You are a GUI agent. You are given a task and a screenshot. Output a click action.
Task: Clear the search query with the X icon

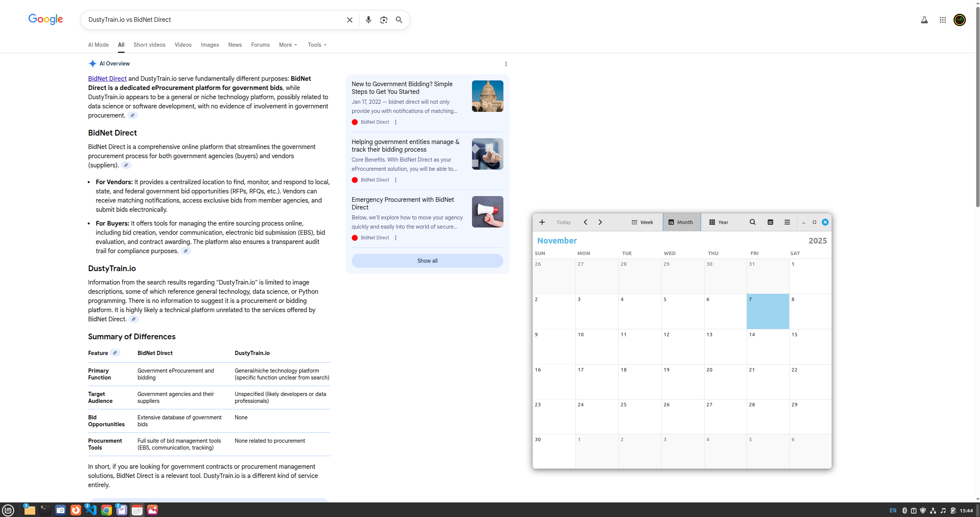tap(349, 20)
